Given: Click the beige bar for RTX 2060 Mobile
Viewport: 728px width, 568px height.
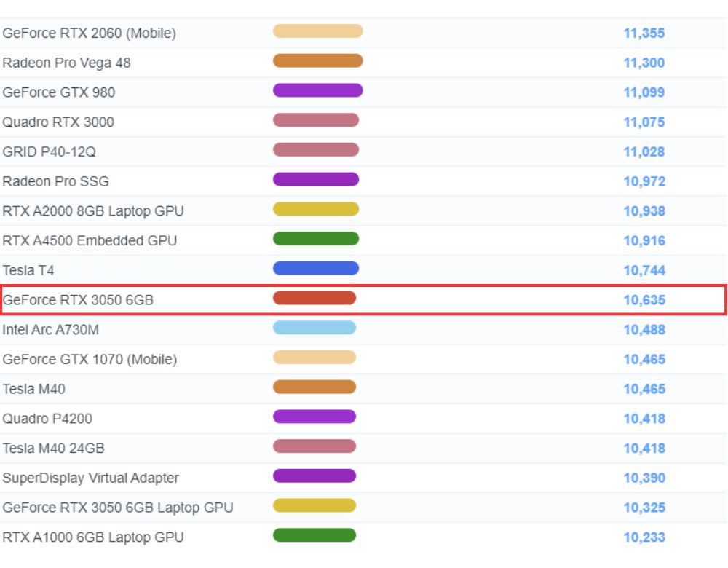Looking at the screenshot, I should click(x=318, y=31).
